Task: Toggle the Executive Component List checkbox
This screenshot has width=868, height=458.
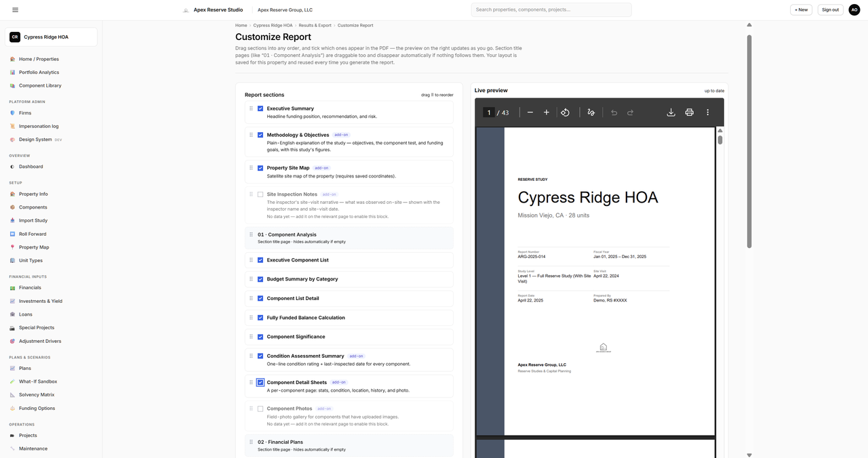Action: [260, 260]
